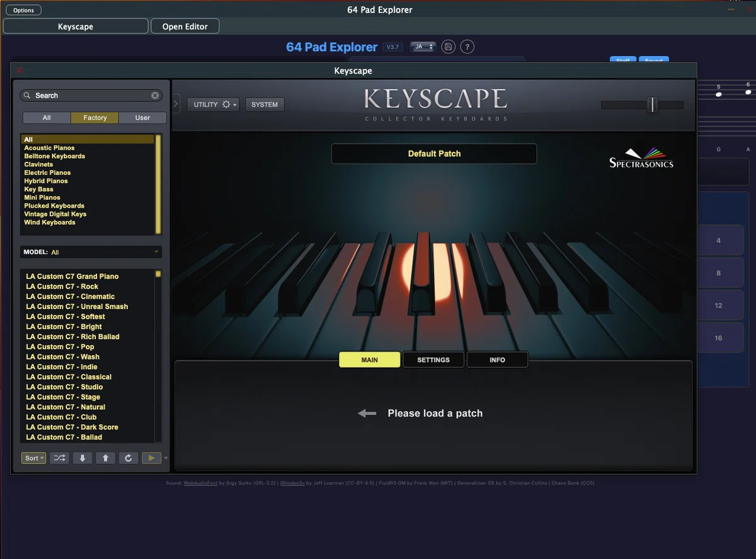
Task: Load LA Custom C7 - Dark Score patch
Action: (72, 427)
